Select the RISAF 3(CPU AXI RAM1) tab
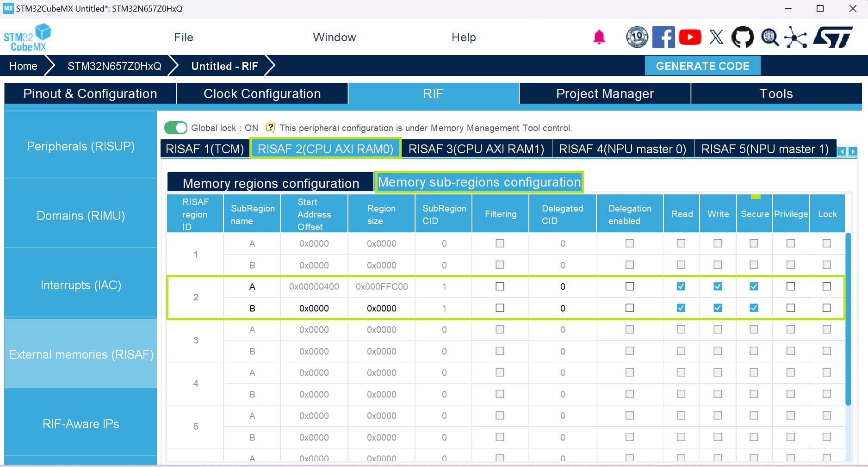The height and width of the screenshot is (467, 868). pos(476,149)
